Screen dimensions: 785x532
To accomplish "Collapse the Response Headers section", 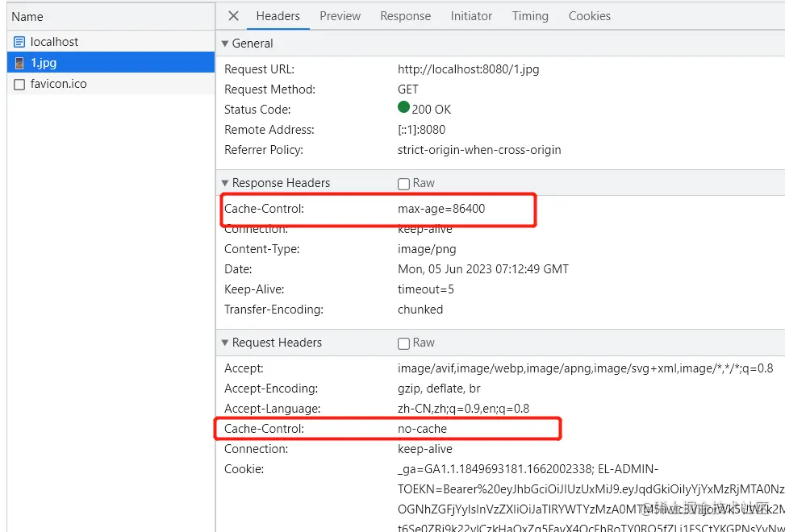I will pos(225,183).
